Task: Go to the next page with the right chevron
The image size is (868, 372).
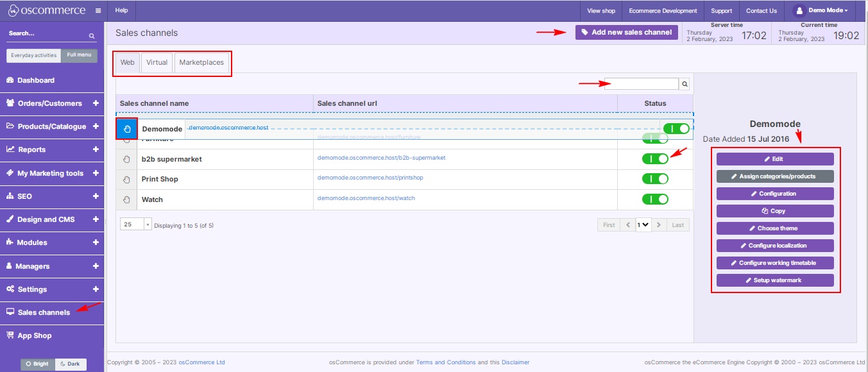Action: (659, 225)
